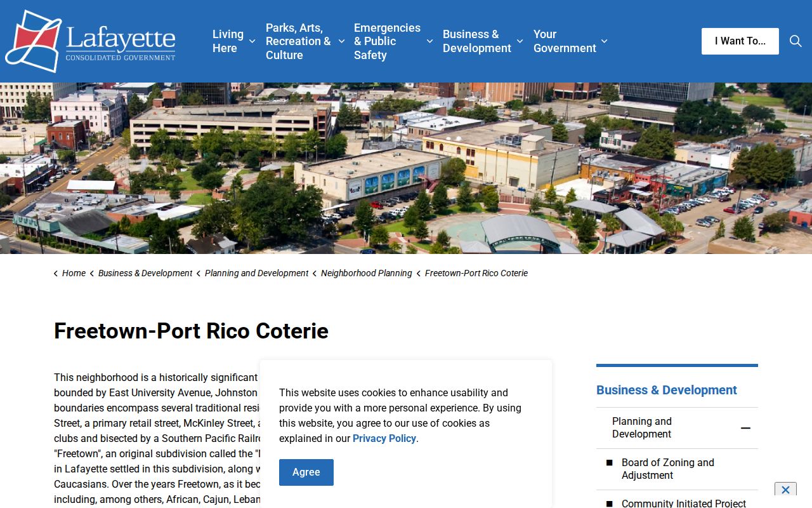Open Neighborhood Planning breadcrumb link
Screen dimensions: 812x508
[367, 273]
